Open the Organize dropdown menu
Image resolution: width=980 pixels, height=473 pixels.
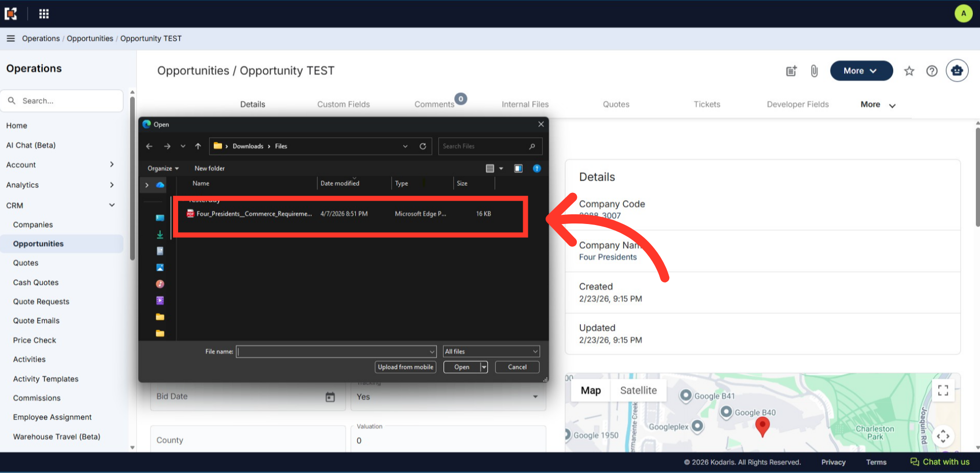tap(163, 168)
